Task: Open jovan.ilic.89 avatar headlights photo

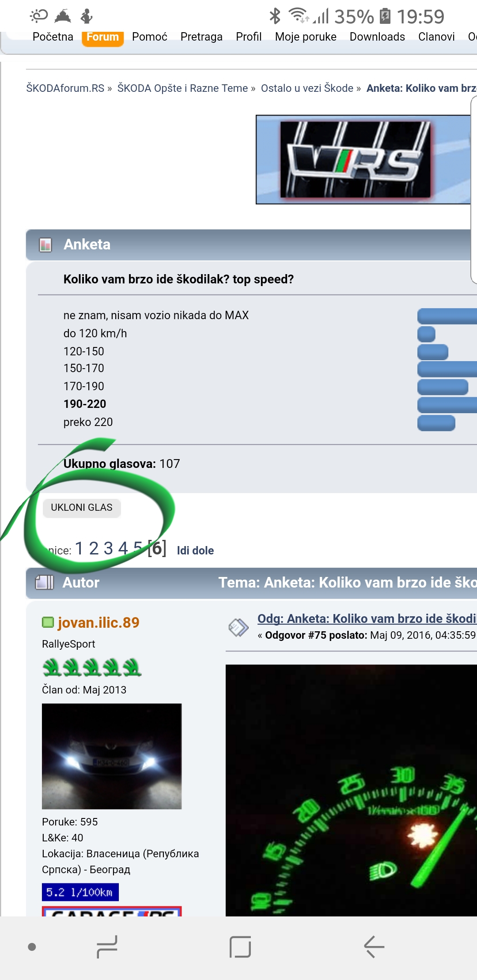Action: 112,756
